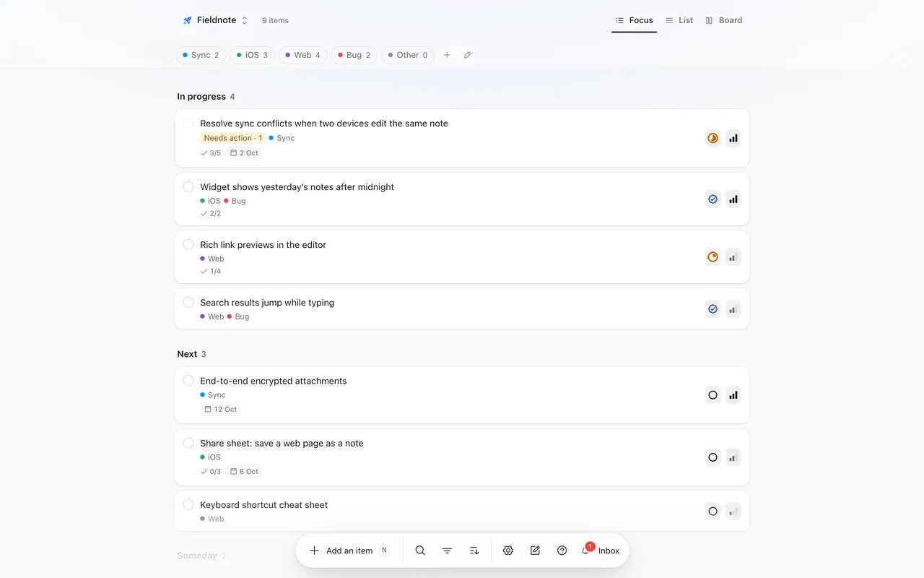
Task: Open the Fieldnote project switcher dropdown
Action: (215, 20)
